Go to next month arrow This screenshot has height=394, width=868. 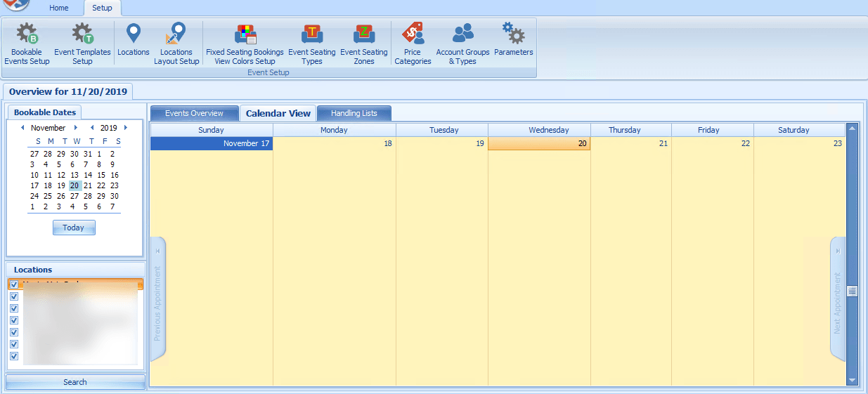(75, 128)
